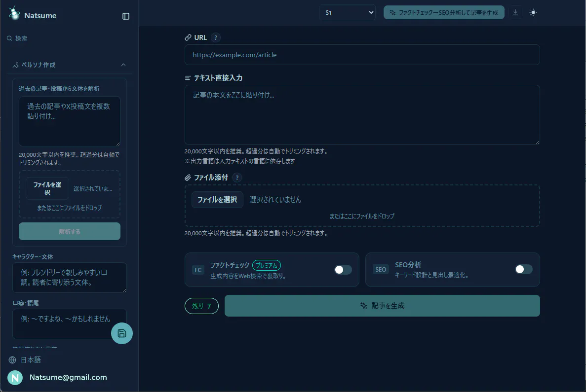Click the globe language icon
Screen dimensions: 586x392
12,360
